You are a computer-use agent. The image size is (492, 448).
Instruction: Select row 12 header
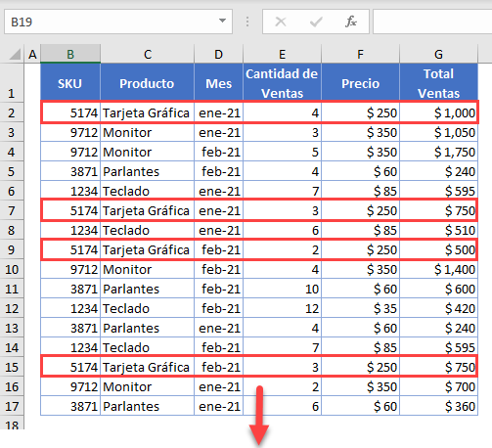click(12, 308)
